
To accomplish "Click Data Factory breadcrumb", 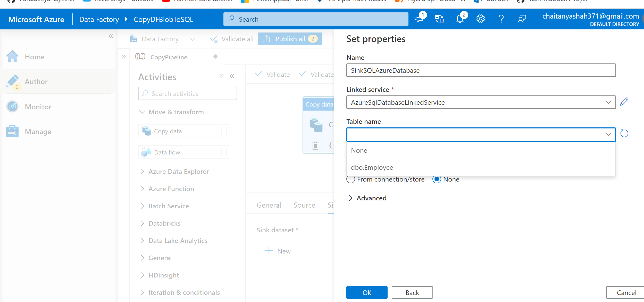I will [x=99, y=19].
